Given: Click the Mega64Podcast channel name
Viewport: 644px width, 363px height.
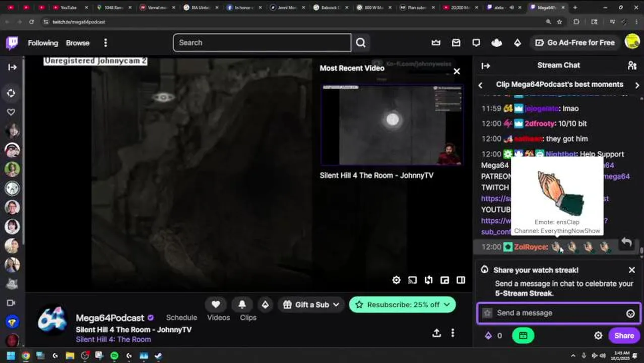Looking at the screenshot, I should tap(110, 318).
